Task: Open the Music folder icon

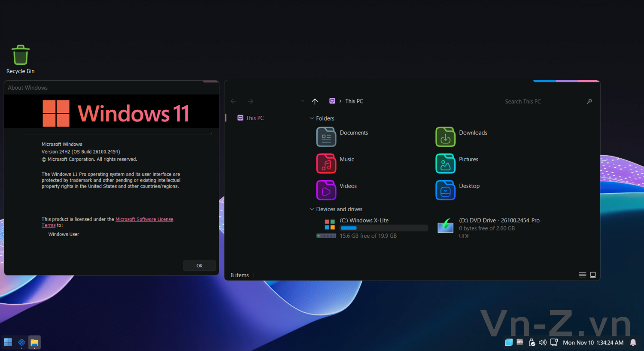Action: [326, 163]
